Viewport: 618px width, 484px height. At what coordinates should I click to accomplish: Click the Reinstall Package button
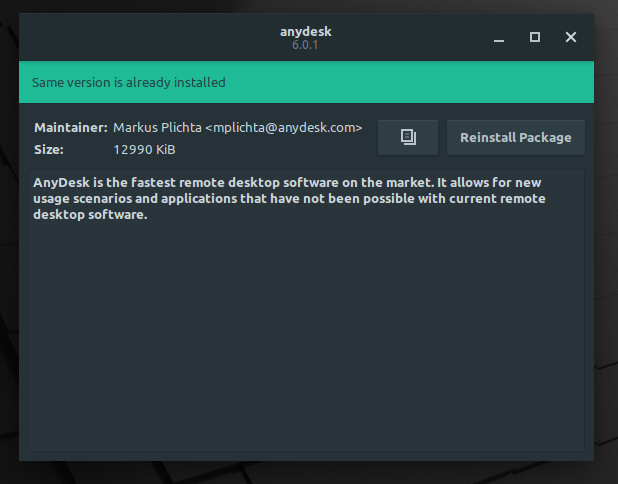[x=516, y=137]
